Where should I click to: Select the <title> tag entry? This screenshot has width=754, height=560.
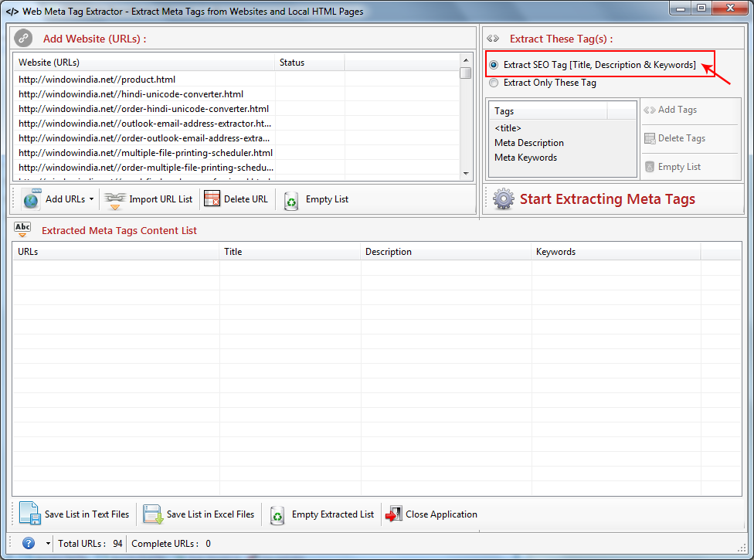508,128
